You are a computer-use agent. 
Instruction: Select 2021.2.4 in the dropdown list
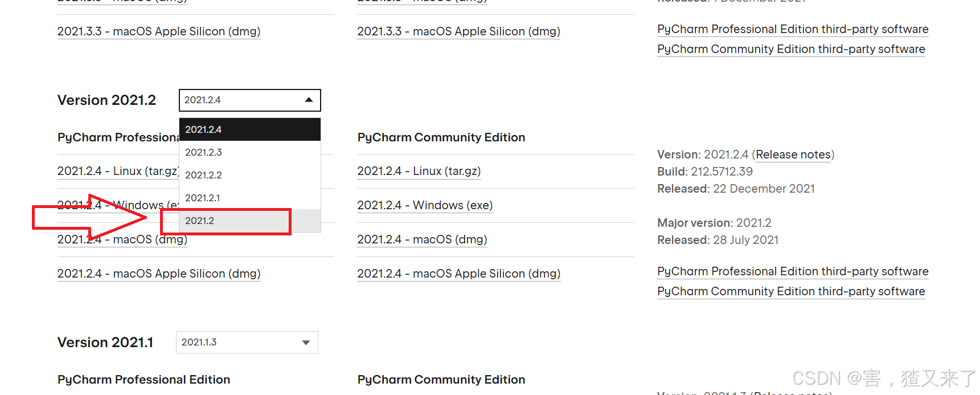250,129
